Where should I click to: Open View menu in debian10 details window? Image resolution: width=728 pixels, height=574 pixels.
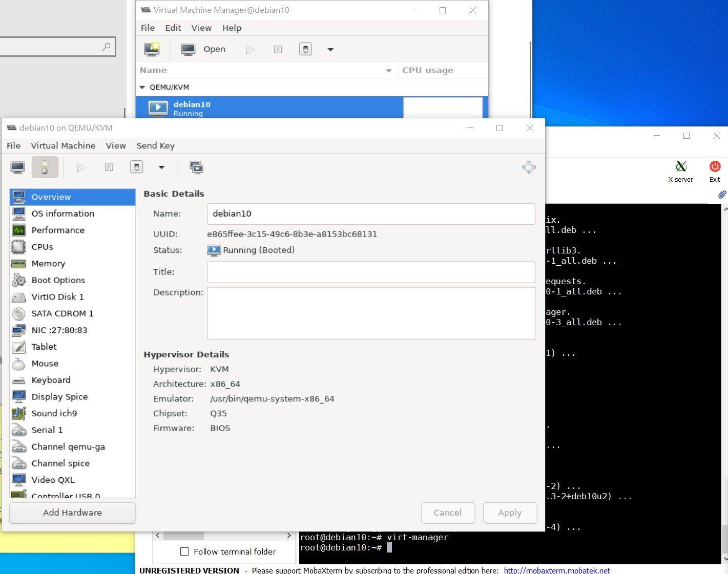pos(116,146)
